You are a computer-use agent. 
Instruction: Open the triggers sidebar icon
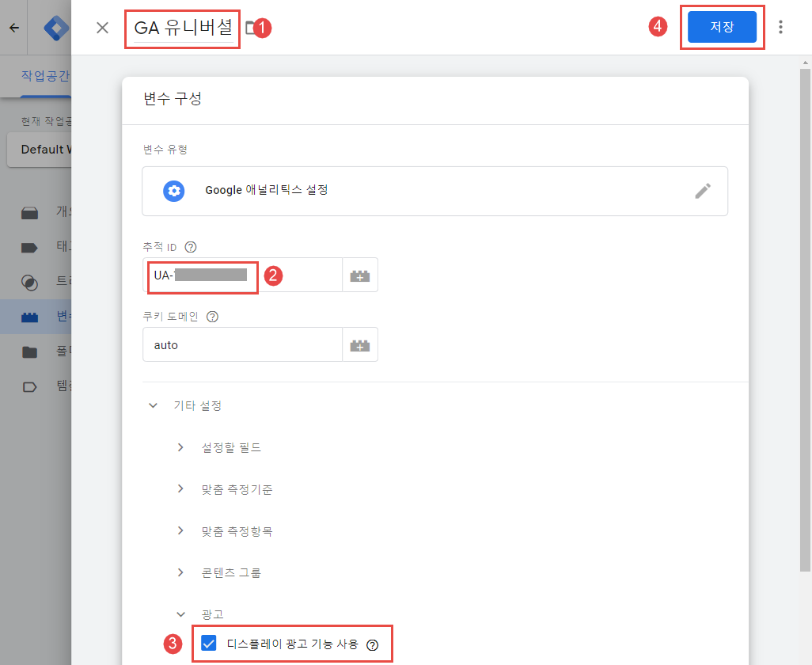click(29, 283)
